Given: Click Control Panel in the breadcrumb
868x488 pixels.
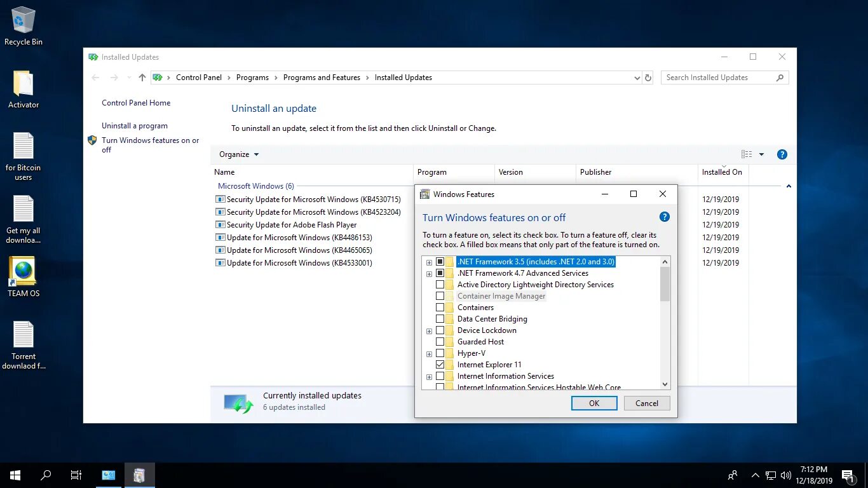Looking at the screenshot, I should [199, 78].
